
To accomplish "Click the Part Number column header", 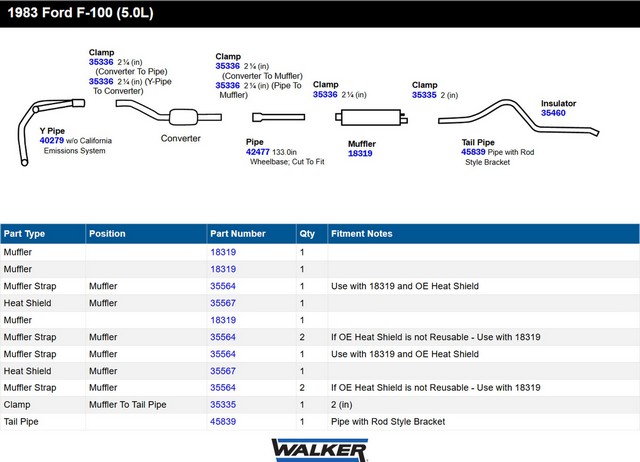I will click(251, 234).
